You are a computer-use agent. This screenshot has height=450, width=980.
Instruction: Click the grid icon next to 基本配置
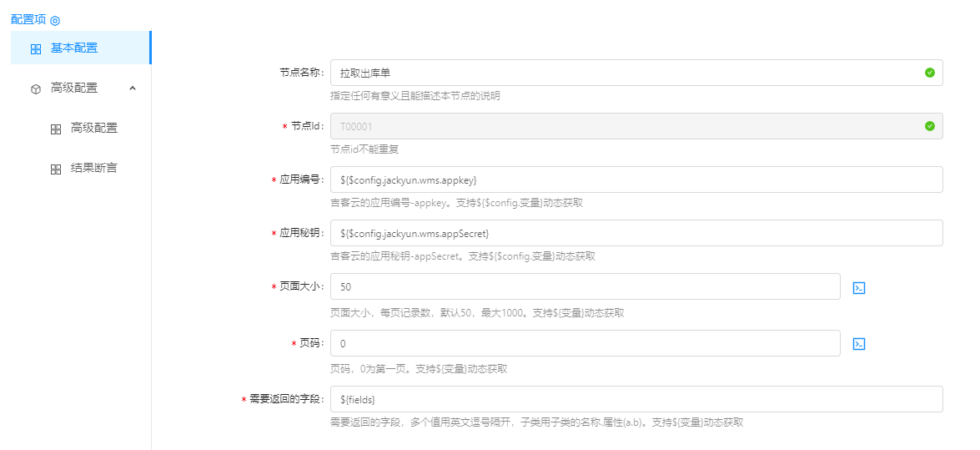tap(36, 49)
